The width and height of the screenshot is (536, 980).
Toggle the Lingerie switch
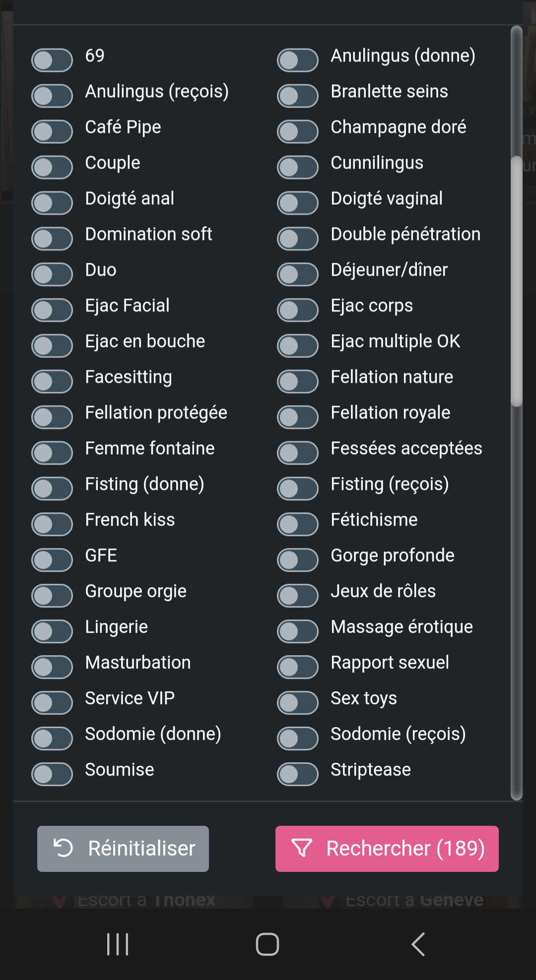click(52, 631)
